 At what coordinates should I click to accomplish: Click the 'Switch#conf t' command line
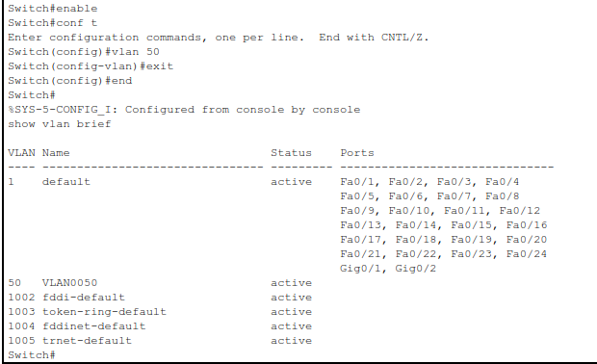[x=53, y=23]
